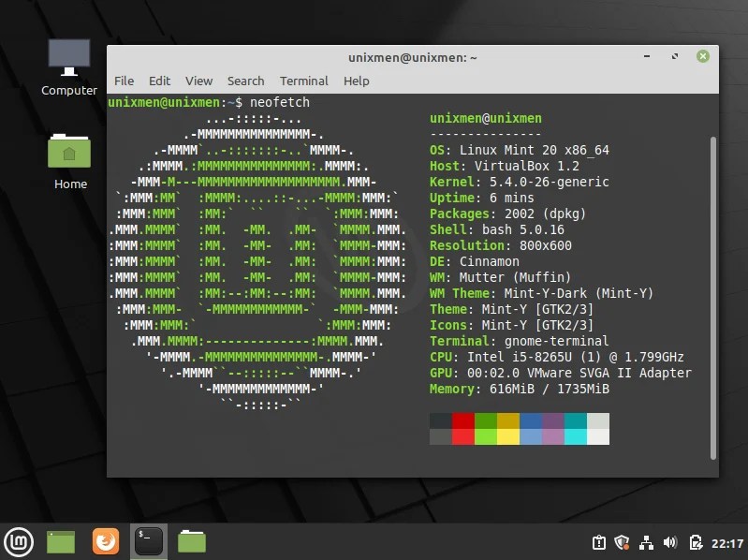
Task: Open the volume speaker tray icon
Action: pos(669,543)
